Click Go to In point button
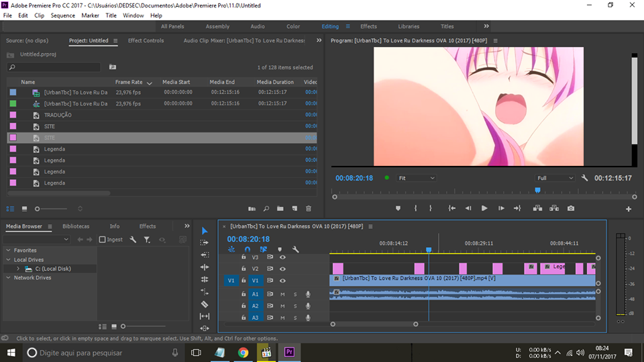 click(x=451, y=209)
